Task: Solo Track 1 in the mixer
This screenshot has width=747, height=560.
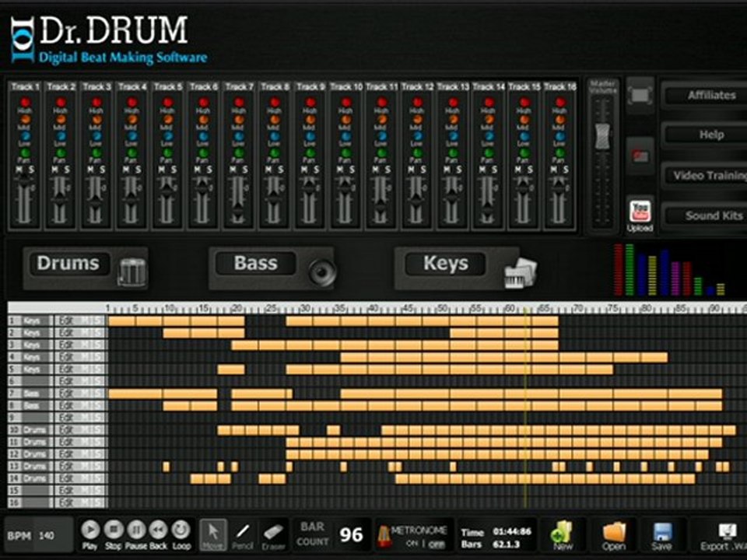Action: [31, 170]
